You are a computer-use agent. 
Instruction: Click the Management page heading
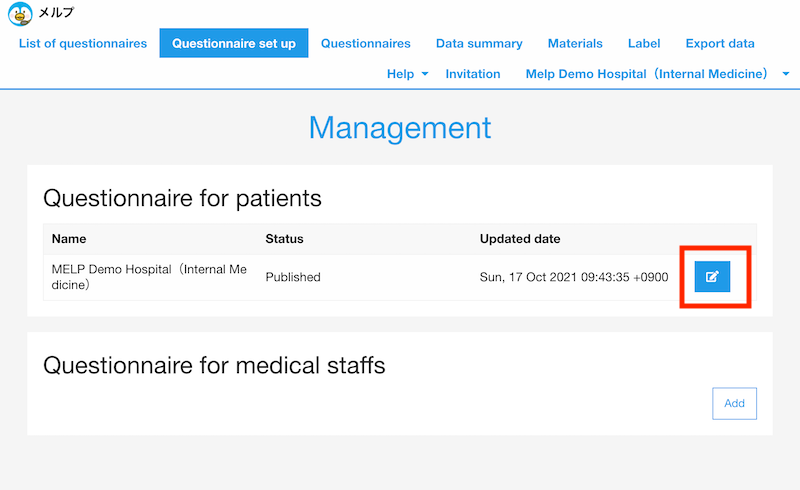(x=400, y=128)
